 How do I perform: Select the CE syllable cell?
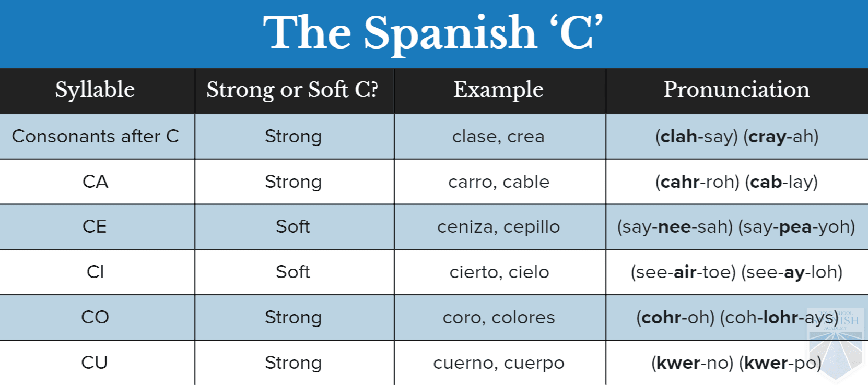coord(95,226)
